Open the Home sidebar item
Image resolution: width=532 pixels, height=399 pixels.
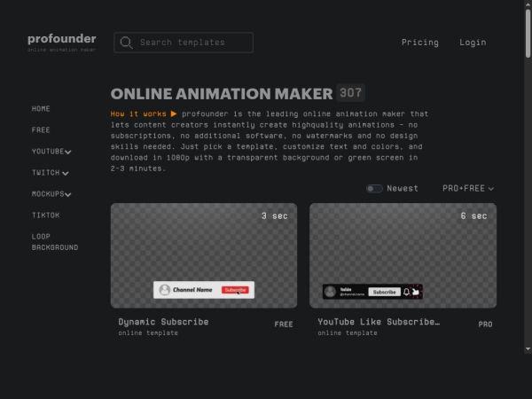point(41,108)
